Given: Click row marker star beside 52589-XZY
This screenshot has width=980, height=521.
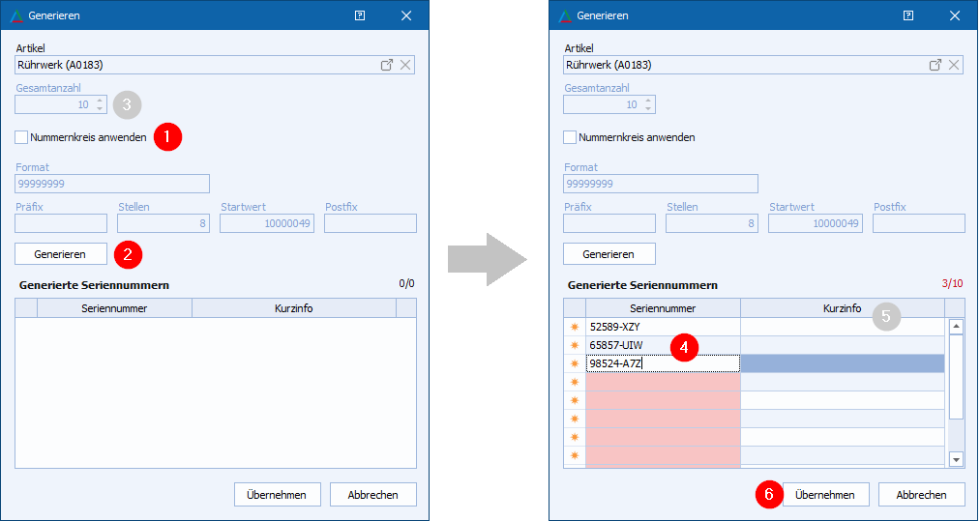Looking at the screenshot, I should coord(575,327).
